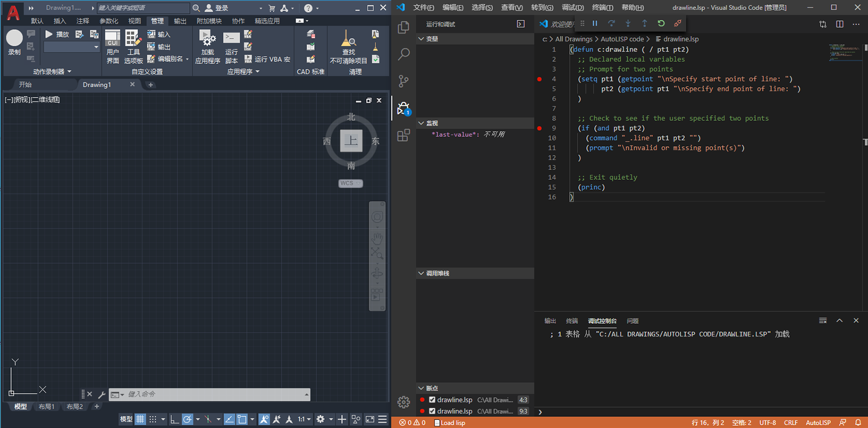Start 录制 action recorder

point(14,42)
